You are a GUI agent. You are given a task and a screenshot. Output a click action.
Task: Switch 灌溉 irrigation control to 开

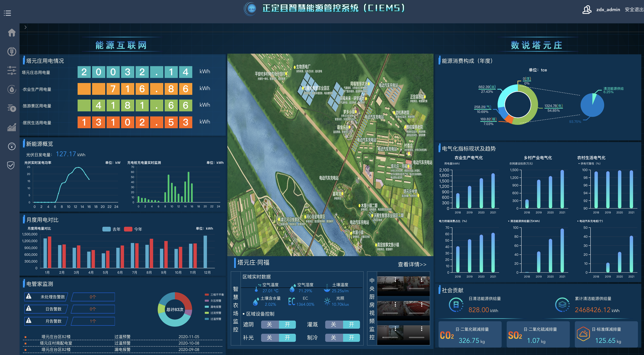pos(351,324)
